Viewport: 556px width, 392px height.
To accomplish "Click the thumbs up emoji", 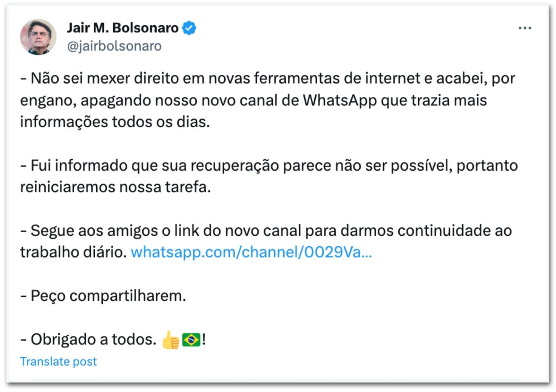I will point(170,340).
